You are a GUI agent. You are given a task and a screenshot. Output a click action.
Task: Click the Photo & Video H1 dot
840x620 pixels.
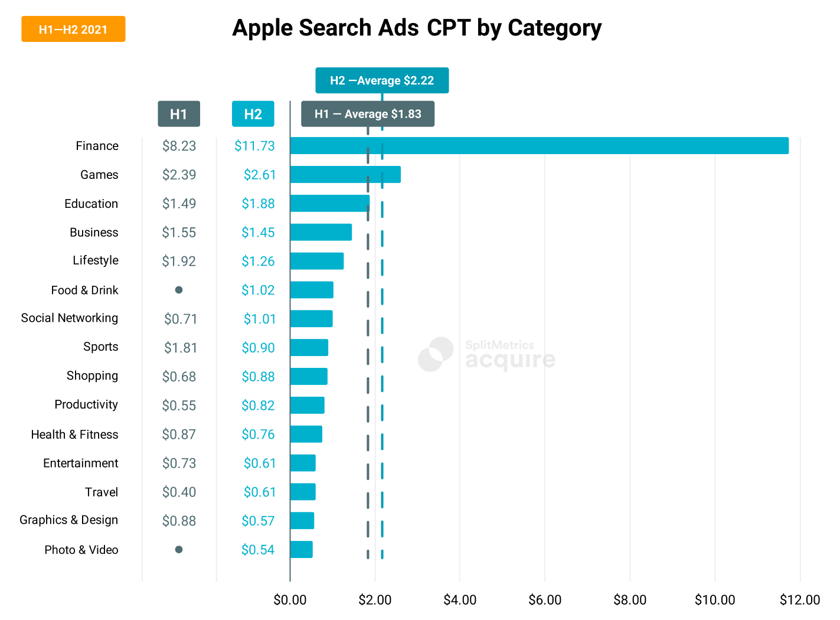[x=179, y=550]
